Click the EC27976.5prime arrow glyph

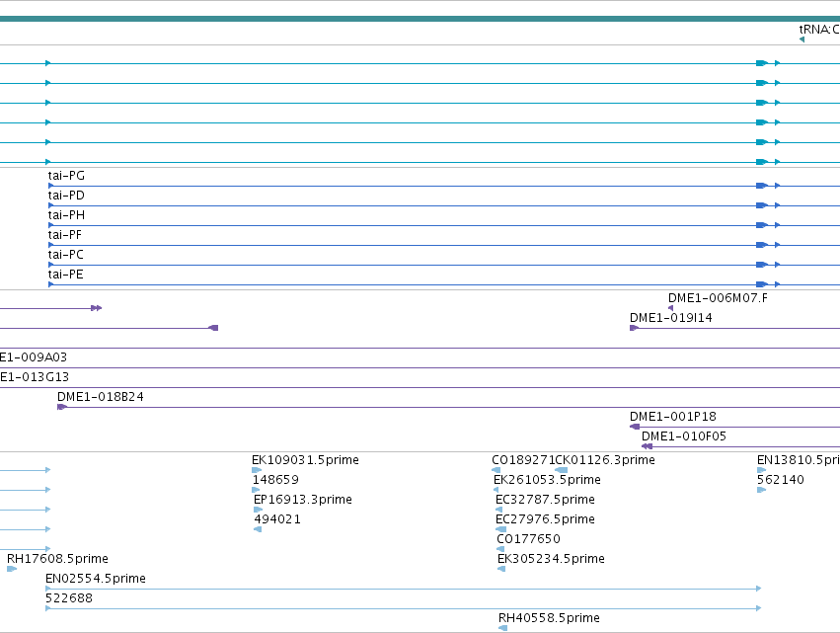pyautogui.click(x=500, y=529)
